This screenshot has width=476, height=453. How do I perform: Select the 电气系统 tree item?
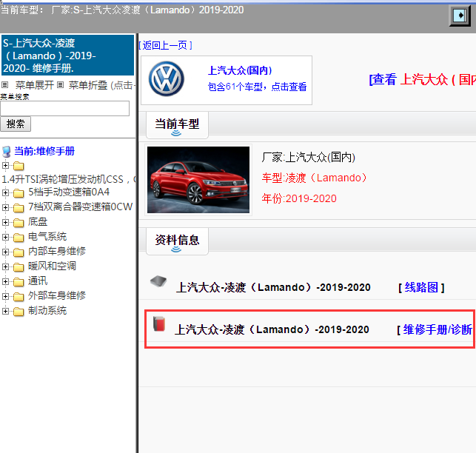pyautogui.click(x=47, y=237)
